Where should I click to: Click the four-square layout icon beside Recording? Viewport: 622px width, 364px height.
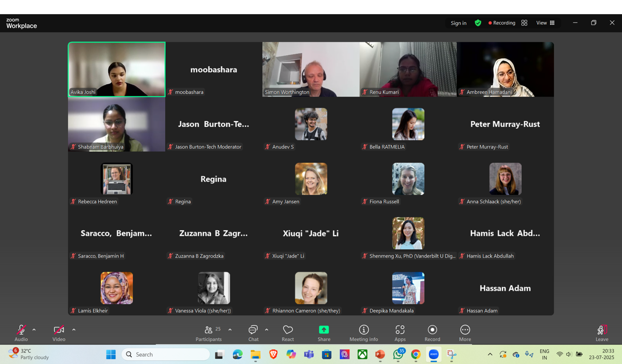tap(524, 23)
